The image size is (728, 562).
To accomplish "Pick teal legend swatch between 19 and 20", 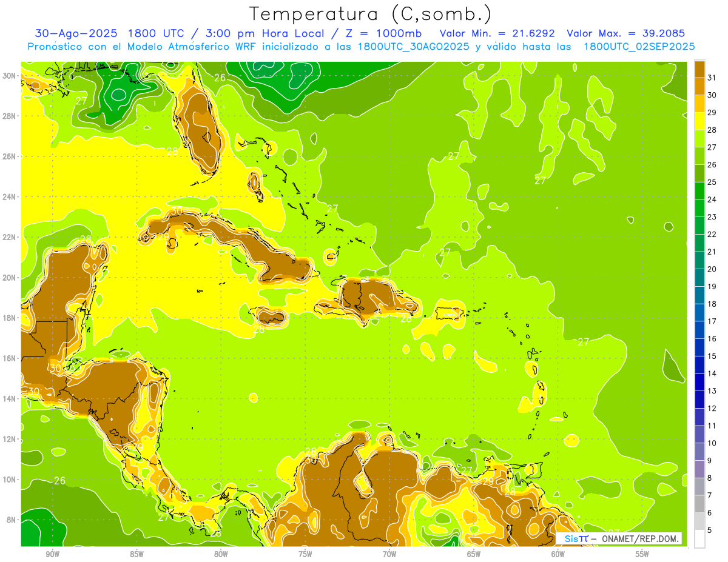I will coord(699,277).
